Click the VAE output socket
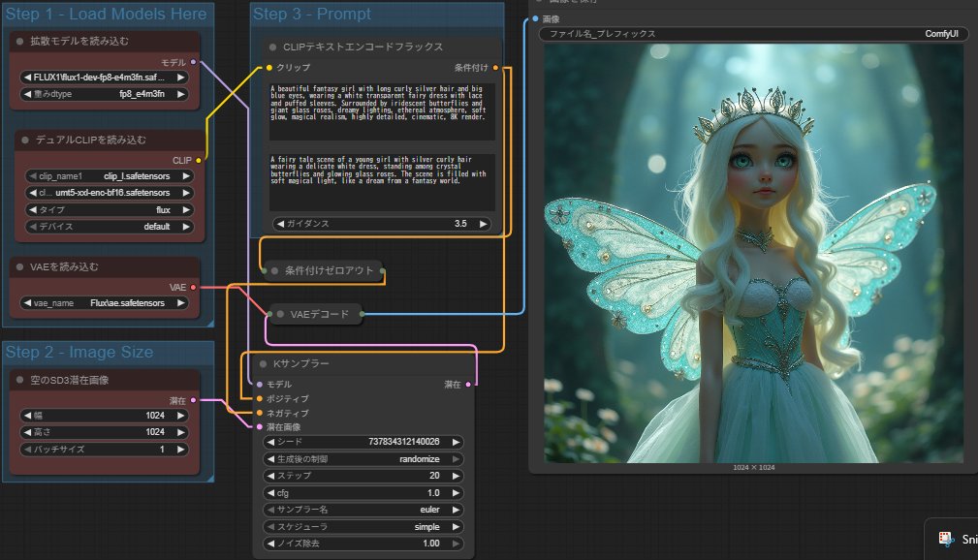 click(x=193, y=288)
